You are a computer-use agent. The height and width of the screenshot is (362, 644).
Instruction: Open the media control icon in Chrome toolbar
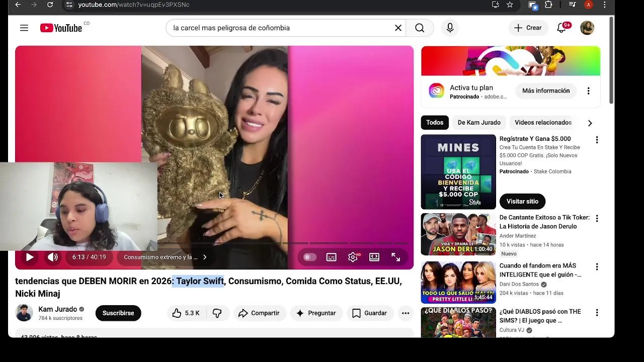click(572, 5)
